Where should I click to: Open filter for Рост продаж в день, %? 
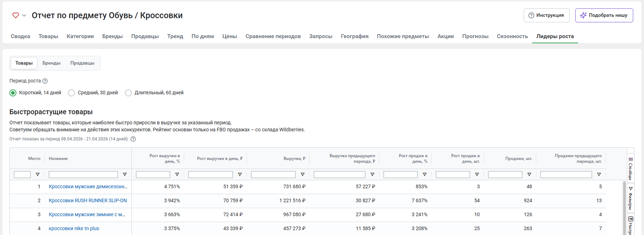425,174
